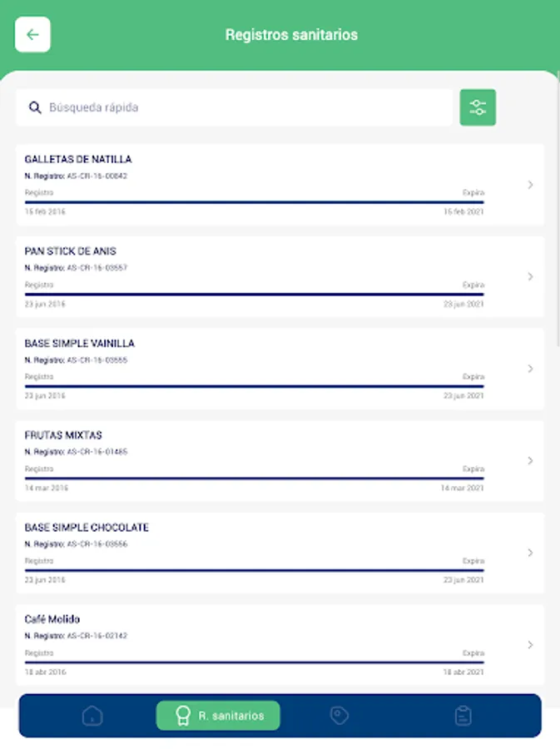Expand the BASE SIMPLE VAINILLA chevron
Viewport: 560px width, 749px height.
(x=530, y=369)
